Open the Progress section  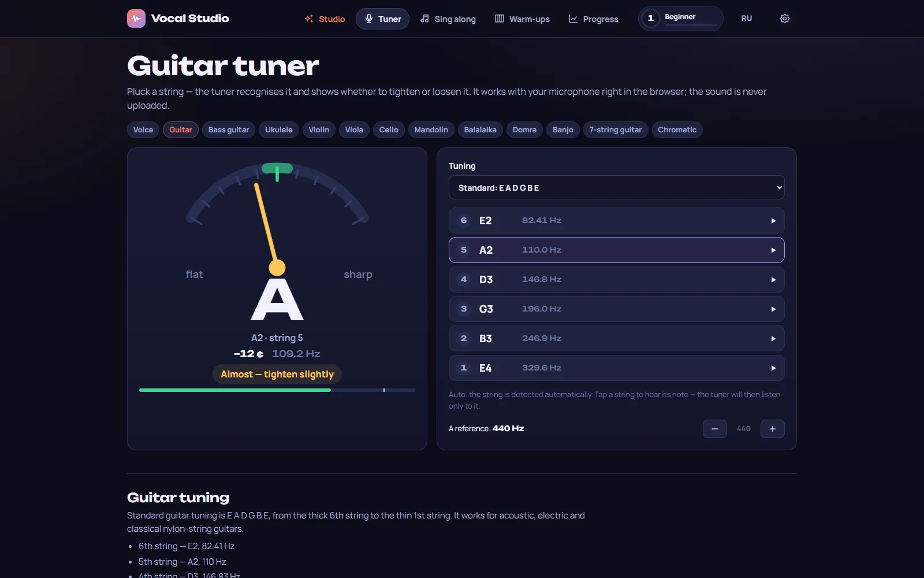[593, 19]
